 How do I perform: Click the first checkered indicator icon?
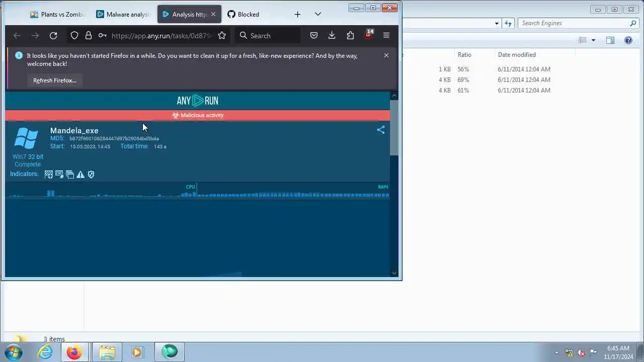click(49, 174)
